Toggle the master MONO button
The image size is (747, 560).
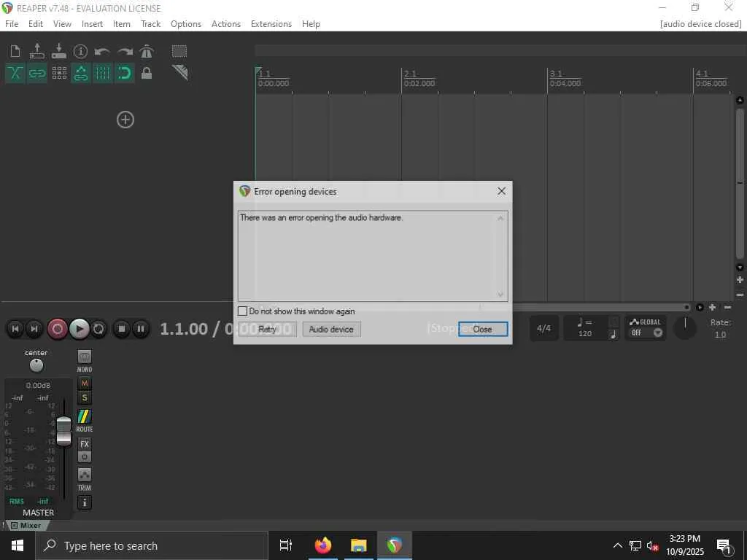click(x=85, y=356)
